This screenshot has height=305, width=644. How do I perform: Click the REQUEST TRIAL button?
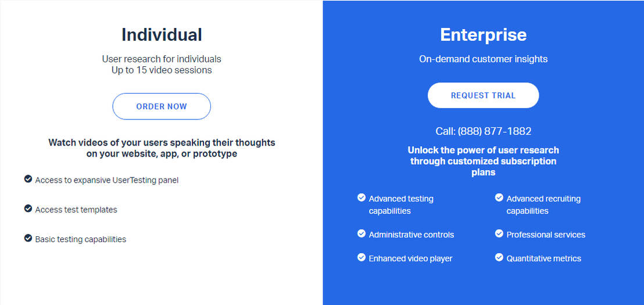point(483,95)
